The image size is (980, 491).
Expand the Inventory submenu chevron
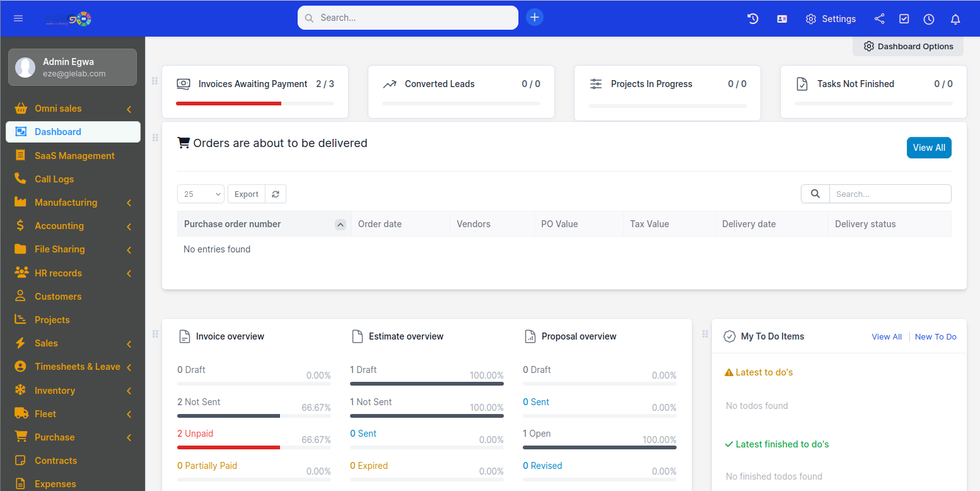tap(129, 391)
